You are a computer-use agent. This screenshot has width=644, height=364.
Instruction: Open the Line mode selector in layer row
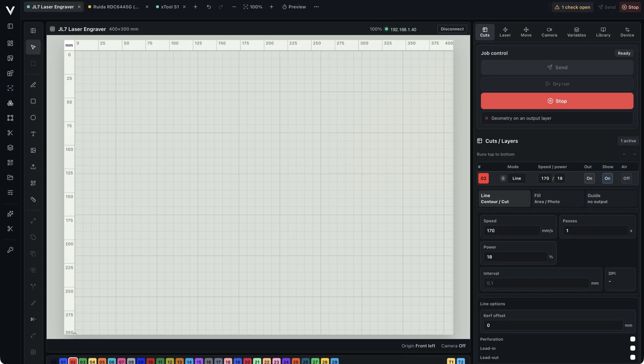[517, 178]
